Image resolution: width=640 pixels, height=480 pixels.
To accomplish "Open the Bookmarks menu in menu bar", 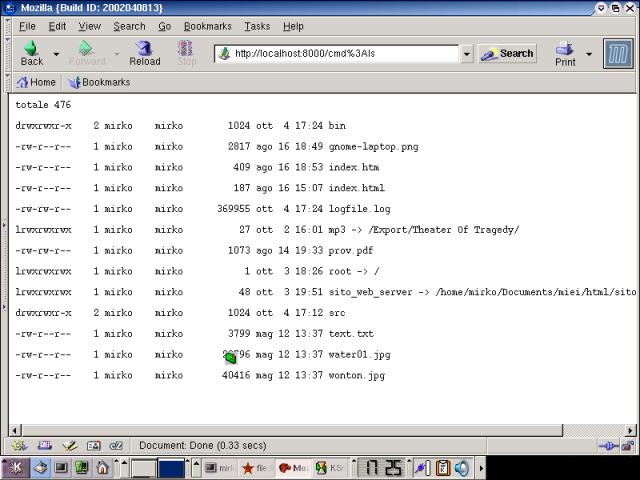I will click(x=207, y=26).
